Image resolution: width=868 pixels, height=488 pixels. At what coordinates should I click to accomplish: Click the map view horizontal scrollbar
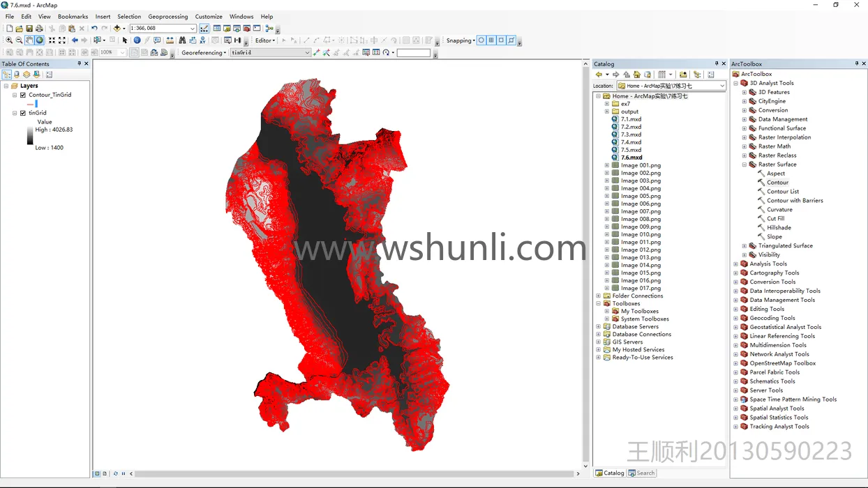click(354, 473)
